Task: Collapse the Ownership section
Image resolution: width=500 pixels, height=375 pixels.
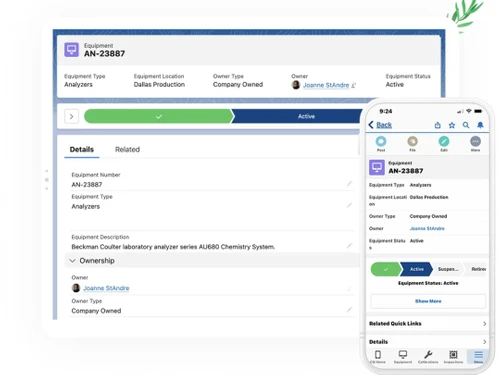Action: 72,261
